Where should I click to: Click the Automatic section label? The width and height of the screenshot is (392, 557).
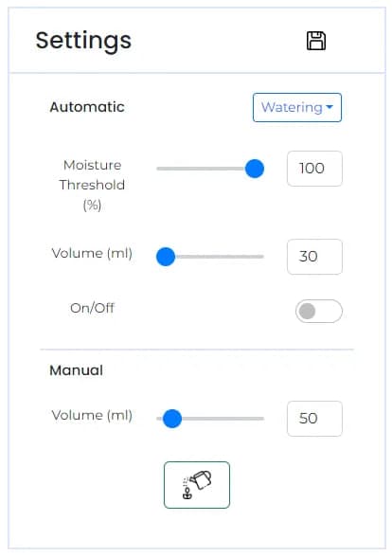(x=87, y=107)
